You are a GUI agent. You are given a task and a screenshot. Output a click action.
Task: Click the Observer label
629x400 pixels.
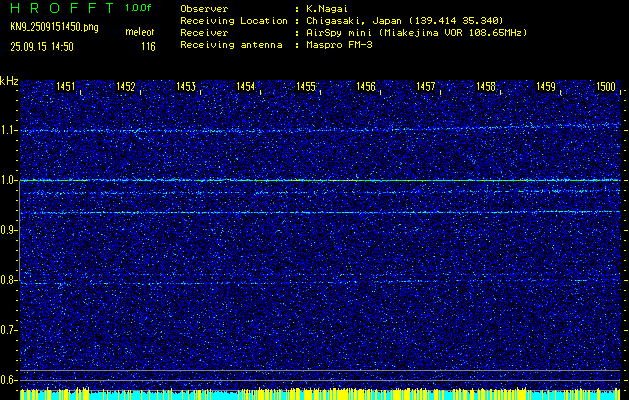click(x=204, y=9)
